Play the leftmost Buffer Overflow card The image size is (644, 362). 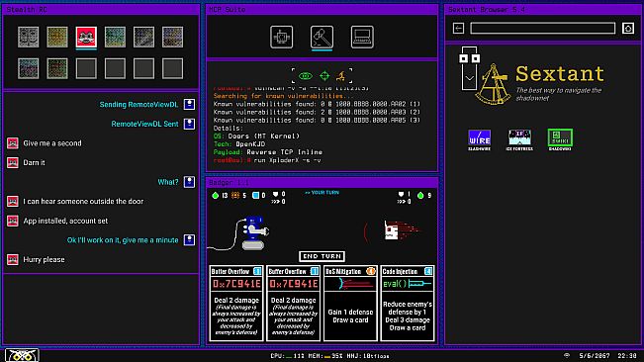coord(236,304)
